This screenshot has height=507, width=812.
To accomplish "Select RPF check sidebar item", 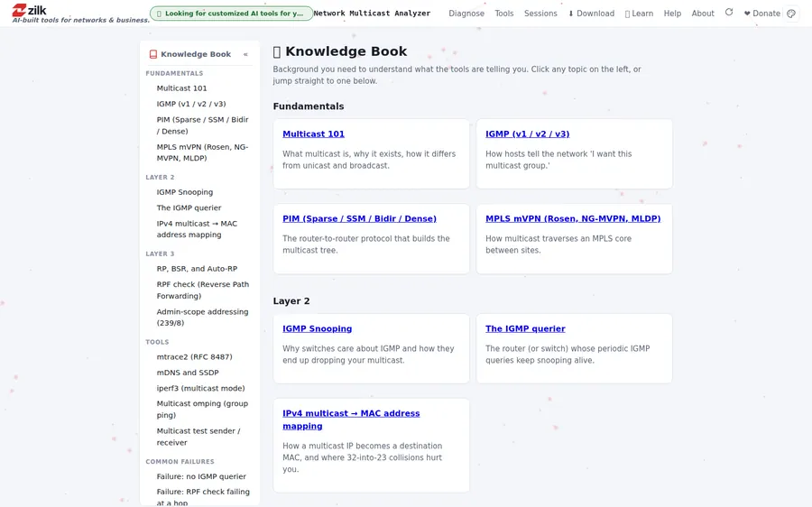I will [202, 290].
